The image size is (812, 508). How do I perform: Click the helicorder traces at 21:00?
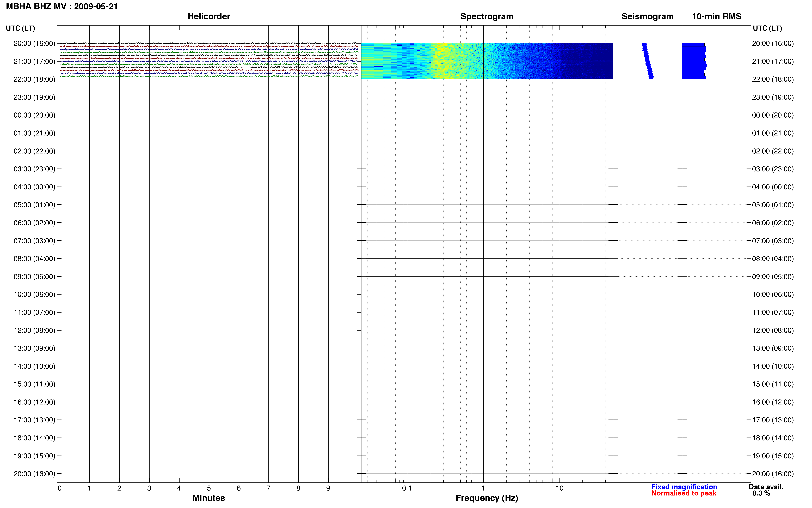(x=209, y=61)
